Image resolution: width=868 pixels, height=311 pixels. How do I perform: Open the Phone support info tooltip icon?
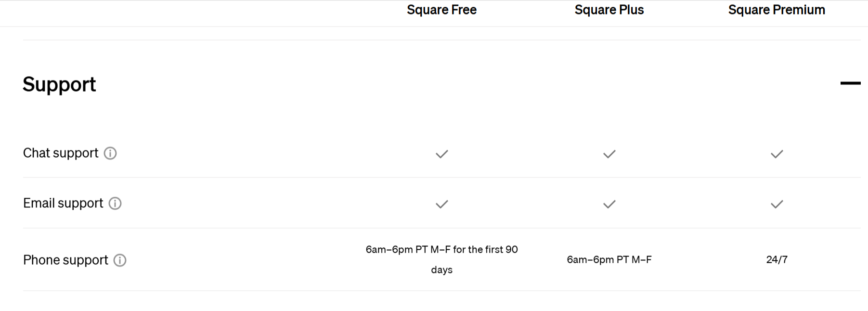click(x=120, y=260)
